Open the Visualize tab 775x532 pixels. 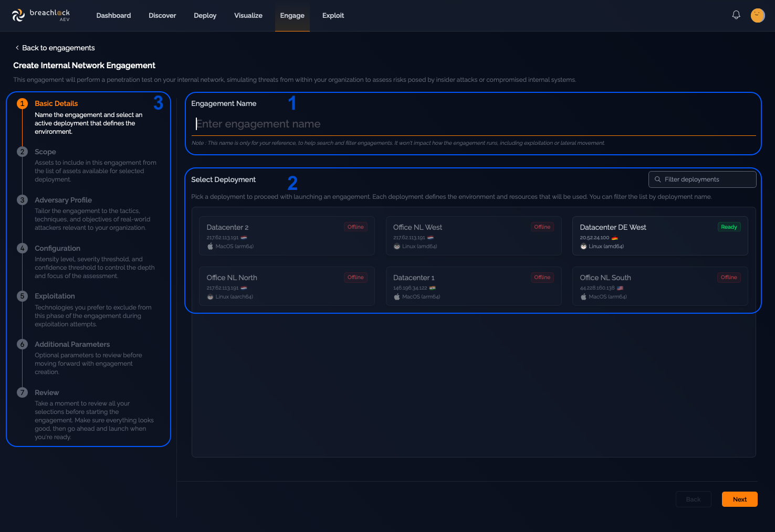tap(248, 15)
